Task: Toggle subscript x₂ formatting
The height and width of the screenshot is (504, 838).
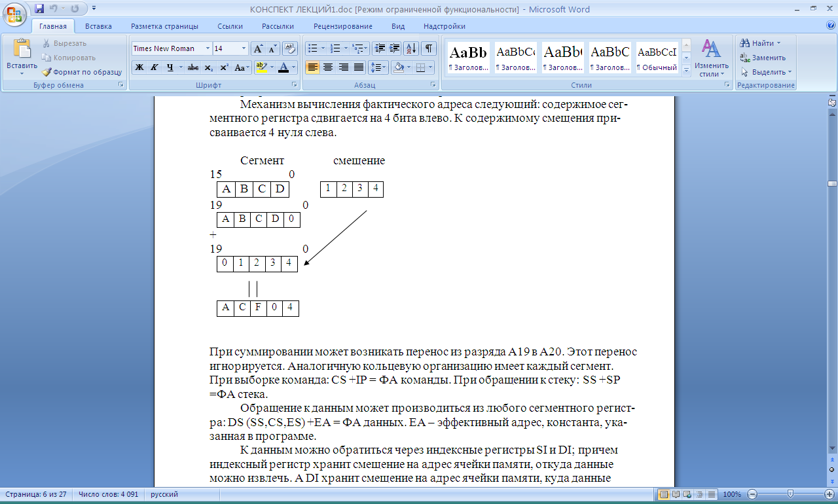Action: point(208,67)
